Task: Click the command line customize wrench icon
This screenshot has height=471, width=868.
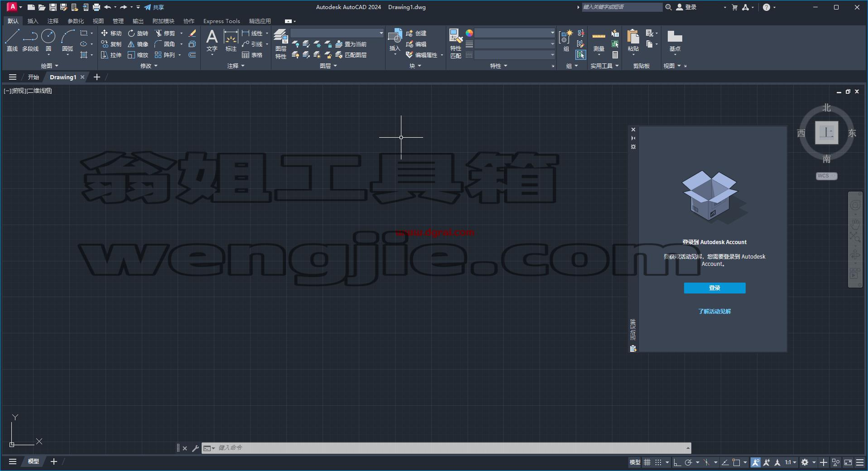Action: [x=195, y=448]
